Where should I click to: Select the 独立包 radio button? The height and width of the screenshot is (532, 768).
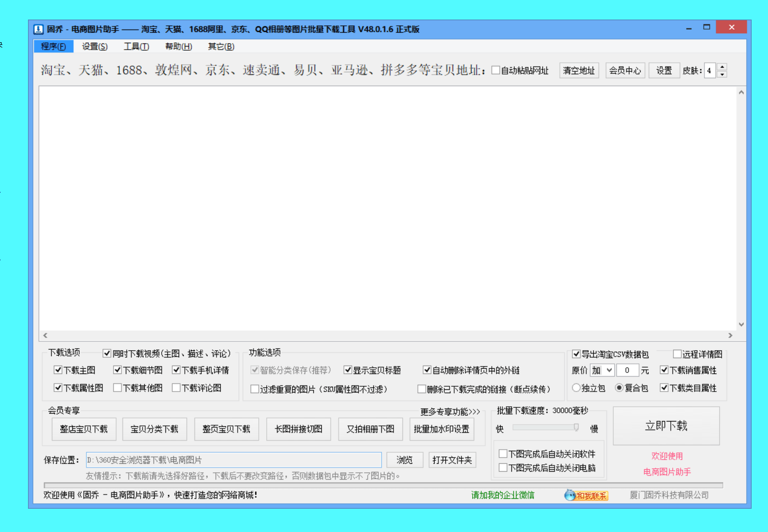tap(576, 388)
